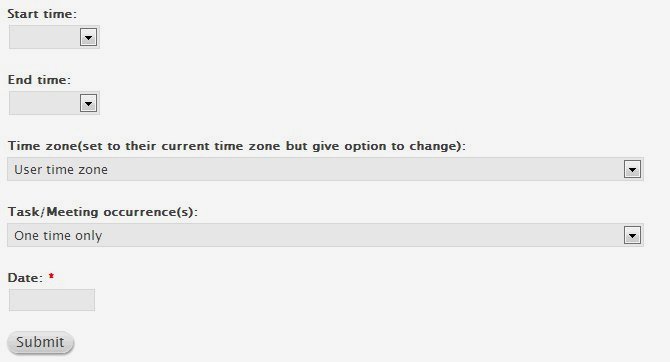The width and height of the screenshot is (670, 362).
Task: Click the End time dropdown arrow
Action: pyautogui.click(x=88, y=103)
